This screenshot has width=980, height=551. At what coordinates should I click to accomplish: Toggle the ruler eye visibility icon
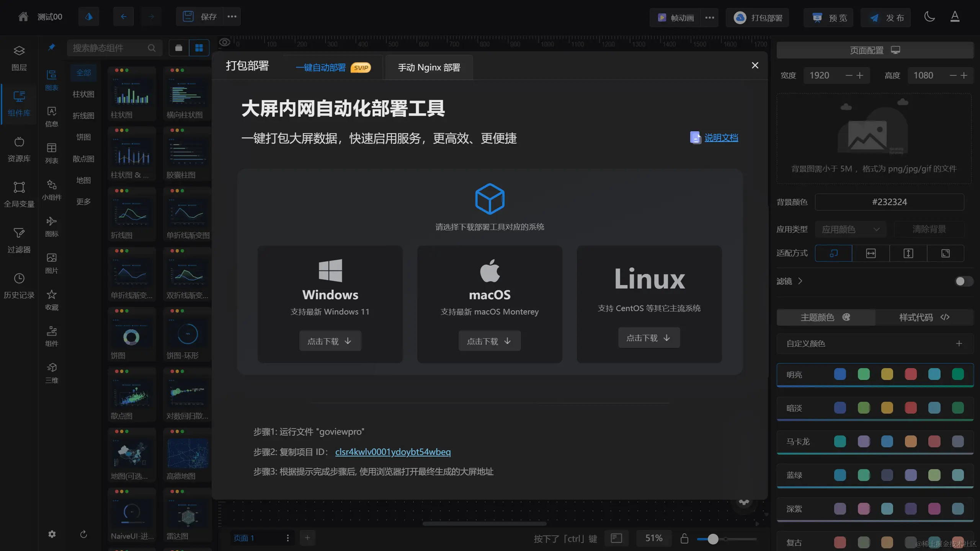225,42
